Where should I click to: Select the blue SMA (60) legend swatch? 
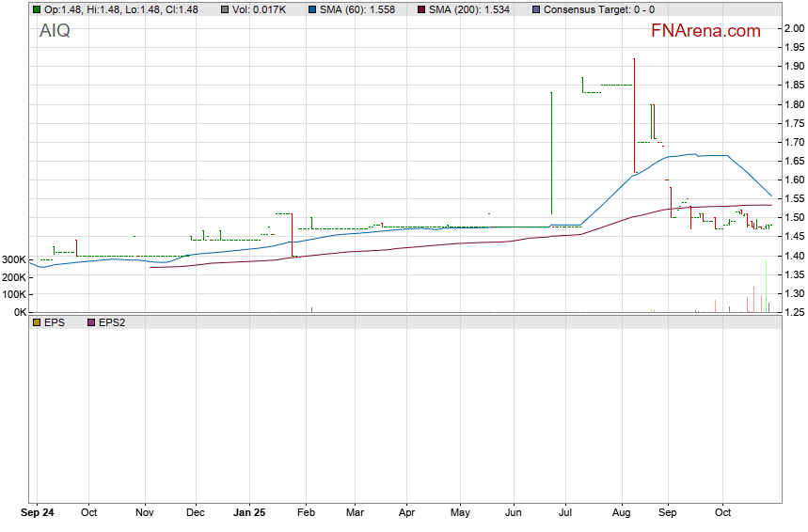(x=312, y=9)
